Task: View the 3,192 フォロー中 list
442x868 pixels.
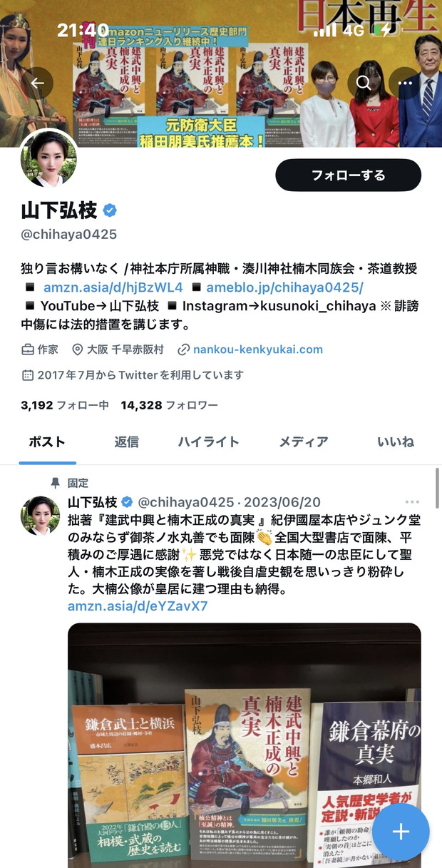Action: click(65, 405)
